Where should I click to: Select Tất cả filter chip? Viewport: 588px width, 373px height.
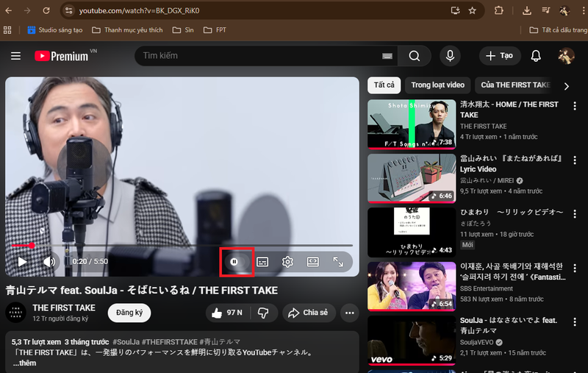pyautogui.click(x=384, y=85)
